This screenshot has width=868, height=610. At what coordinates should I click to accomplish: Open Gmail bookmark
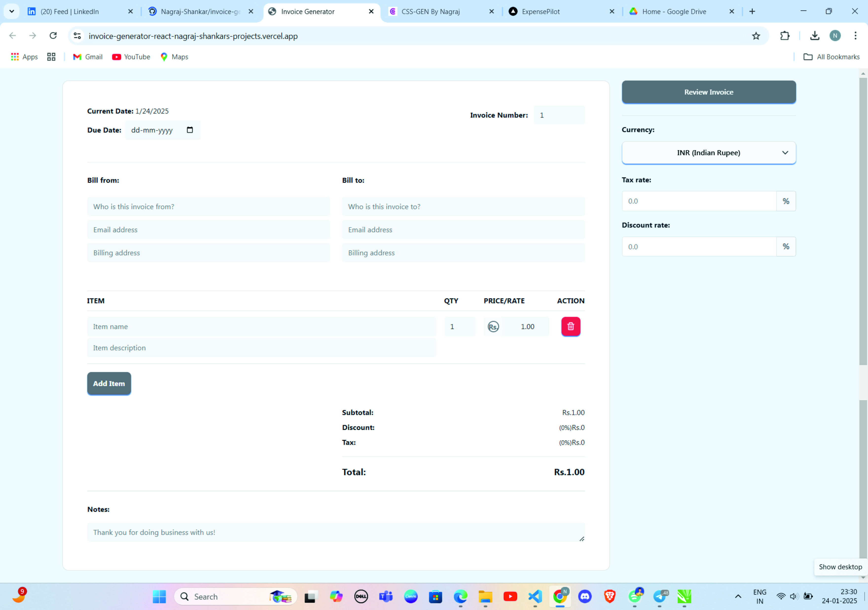click(x=88, y=57)
